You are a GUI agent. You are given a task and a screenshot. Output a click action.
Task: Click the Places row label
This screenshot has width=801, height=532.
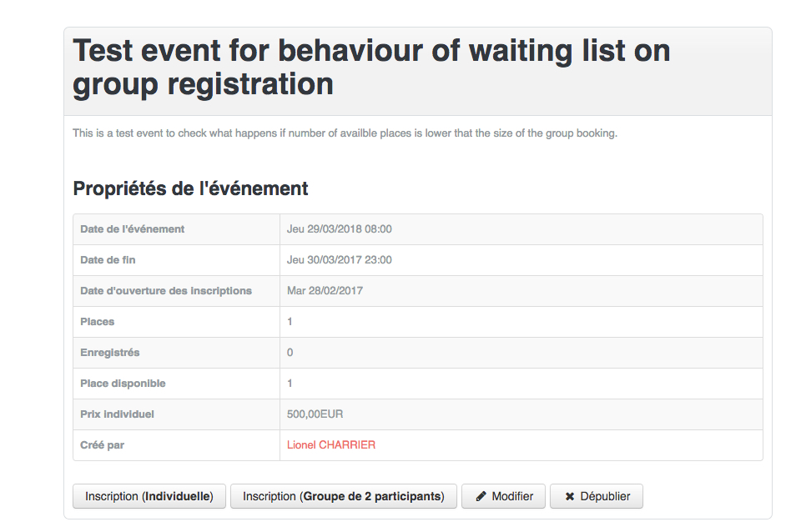pos(98,322)
